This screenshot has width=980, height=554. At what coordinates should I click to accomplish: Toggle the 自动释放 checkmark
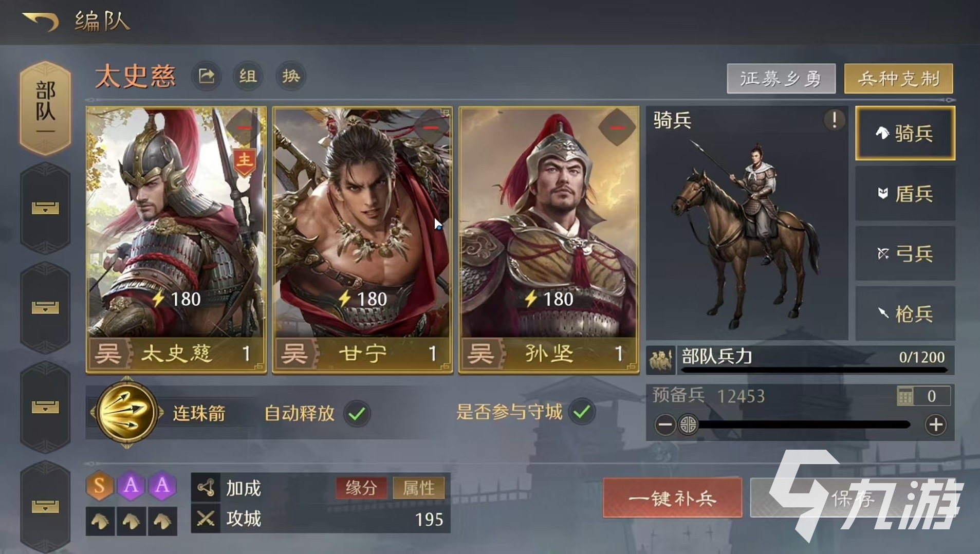pos(357,413)
